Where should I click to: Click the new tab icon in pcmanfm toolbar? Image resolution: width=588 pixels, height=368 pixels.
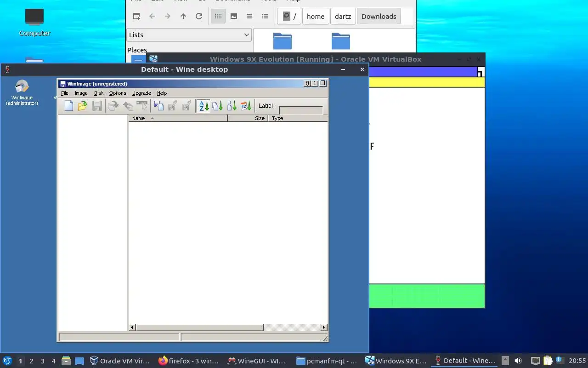point(136,16)
